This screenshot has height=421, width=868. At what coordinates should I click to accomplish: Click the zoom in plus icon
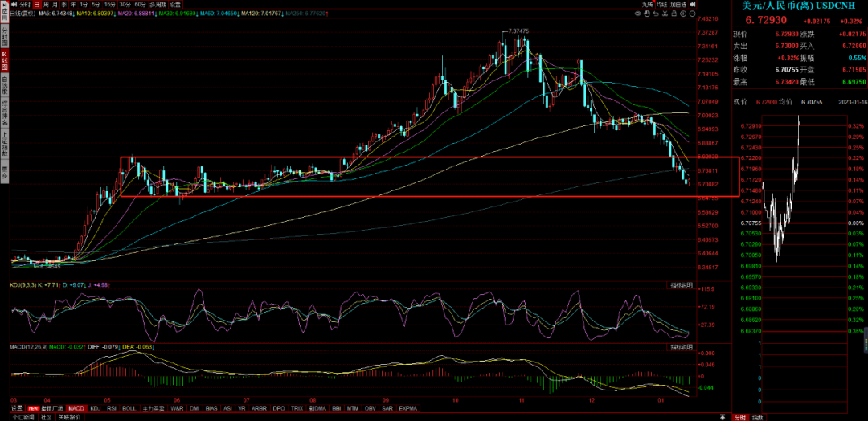click(683, 14)
